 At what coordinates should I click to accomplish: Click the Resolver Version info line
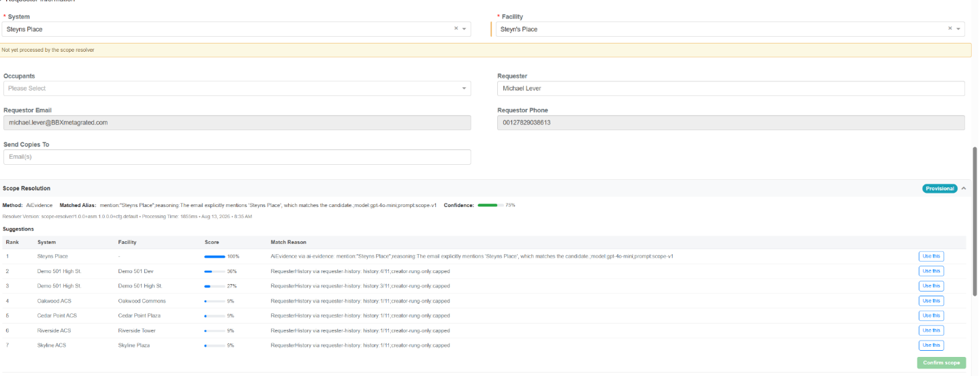127,217
